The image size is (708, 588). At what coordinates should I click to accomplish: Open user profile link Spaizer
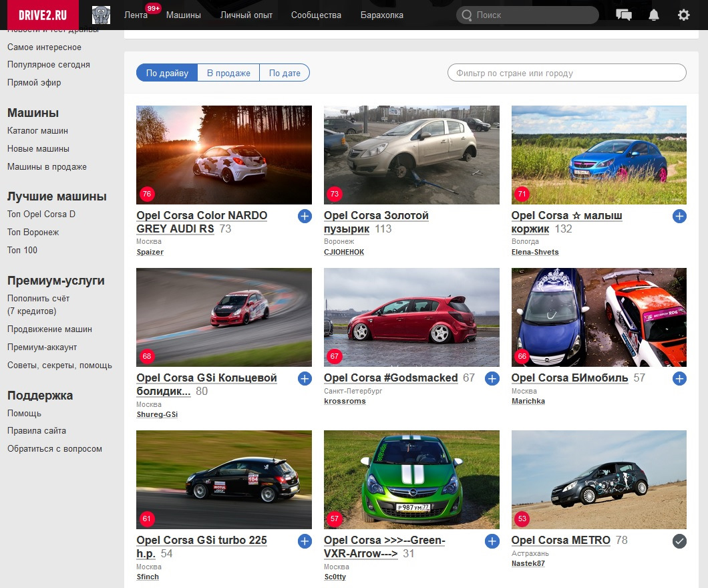150,252
